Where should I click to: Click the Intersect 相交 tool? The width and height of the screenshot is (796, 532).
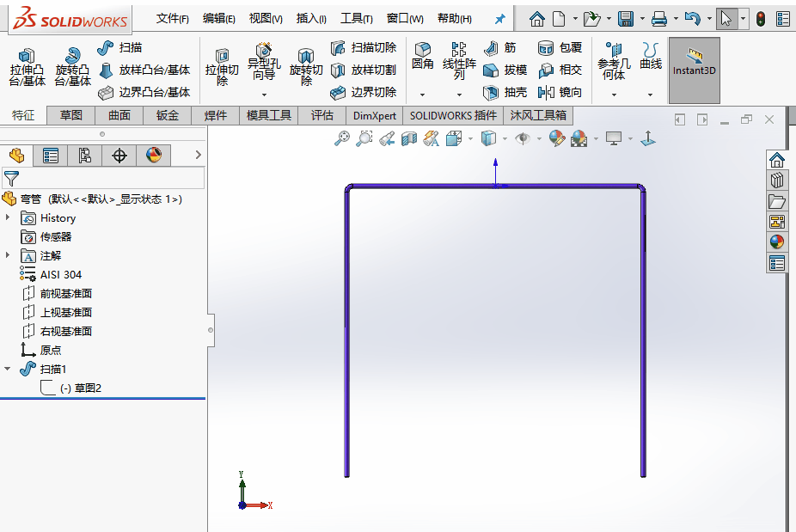[x=560, y=70]
